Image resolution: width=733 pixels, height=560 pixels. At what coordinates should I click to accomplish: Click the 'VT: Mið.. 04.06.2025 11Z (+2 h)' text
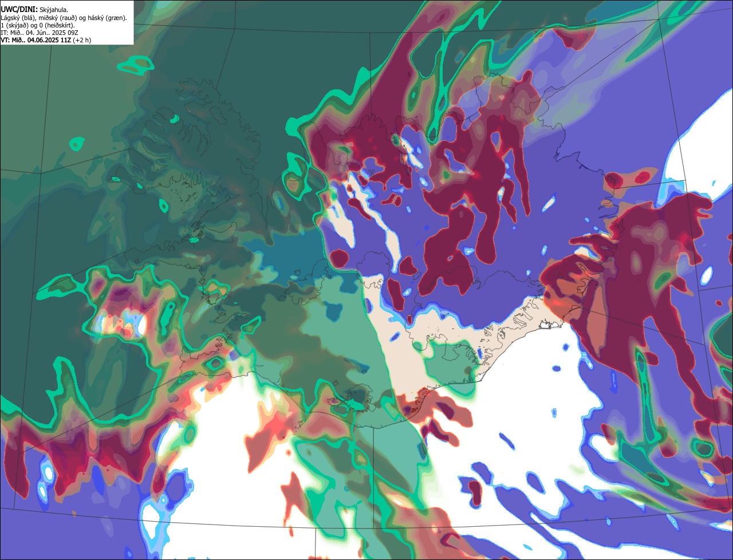(46, 40)
